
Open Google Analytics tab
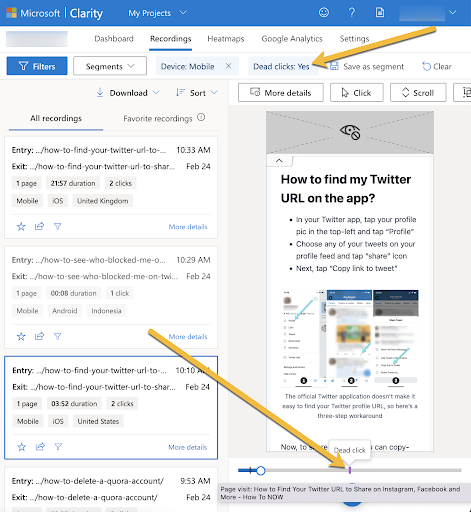click(x=292, y=39)
